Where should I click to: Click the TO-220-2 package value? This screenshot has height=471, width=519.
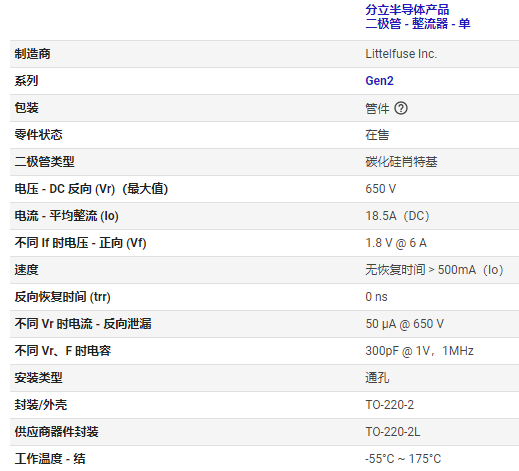tap(390, 405)
